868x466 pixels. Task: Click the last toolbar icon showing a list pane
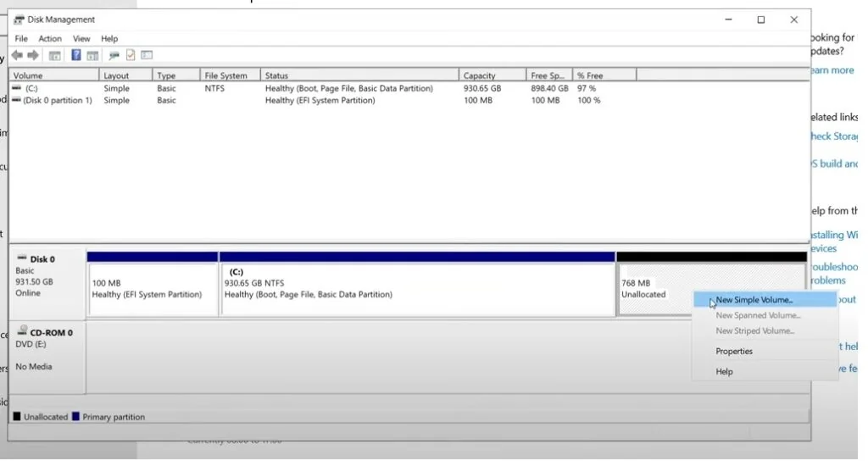(x=147, y=55)
